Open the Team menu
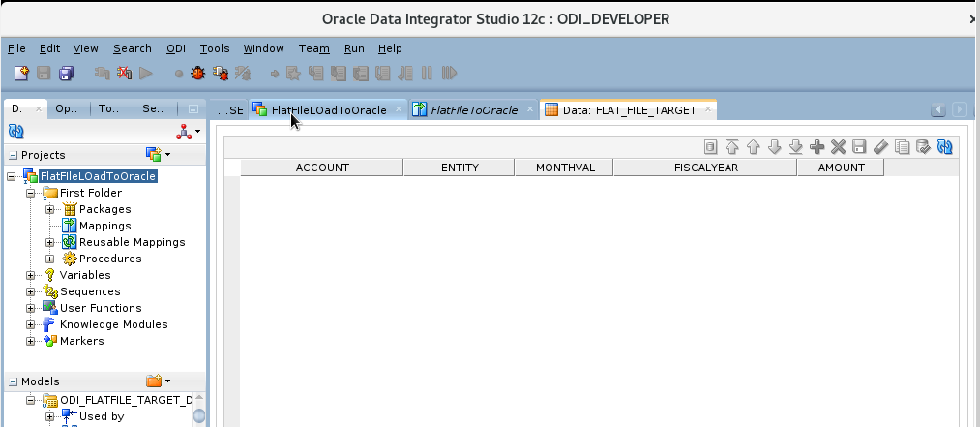The width and height of the screenshot is (980, 427). click(314, 48)
